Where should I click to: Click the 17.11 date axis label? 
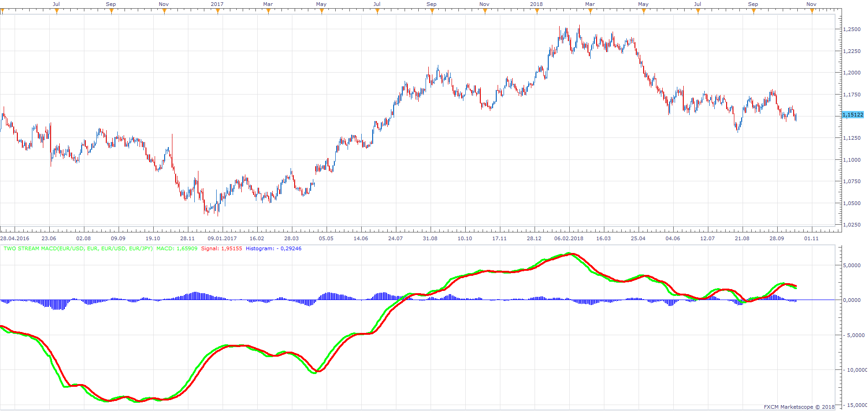point(499,238)
